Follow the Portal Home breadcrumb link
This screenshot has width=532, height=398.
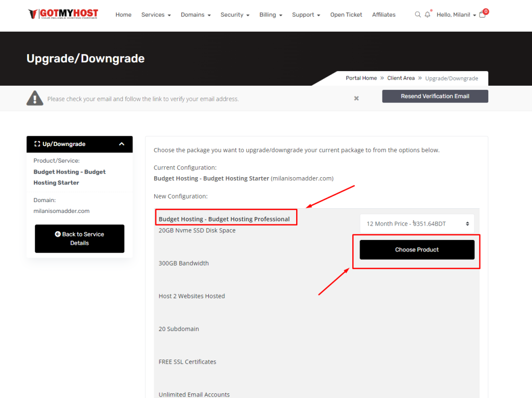pyautogui.click(x=361, y=78)
